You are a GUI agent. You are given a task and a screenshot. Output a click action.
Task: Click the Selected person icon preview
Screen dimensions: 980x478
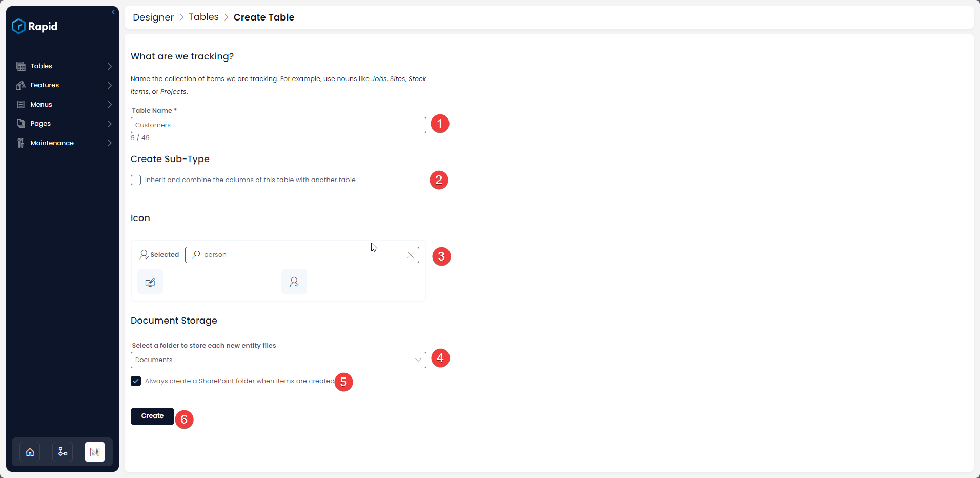[144, 254]
